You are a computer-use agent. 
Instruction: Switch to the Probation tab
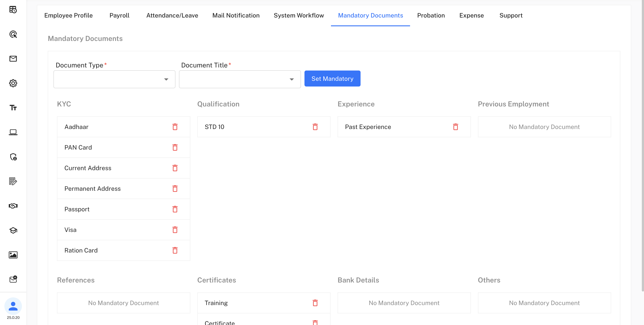point(431,15)
